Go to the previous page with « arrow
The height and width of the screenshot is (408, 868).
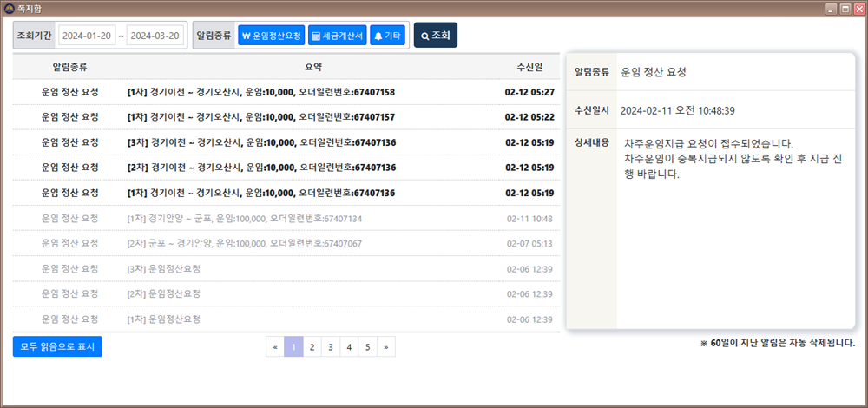[275, 347]
